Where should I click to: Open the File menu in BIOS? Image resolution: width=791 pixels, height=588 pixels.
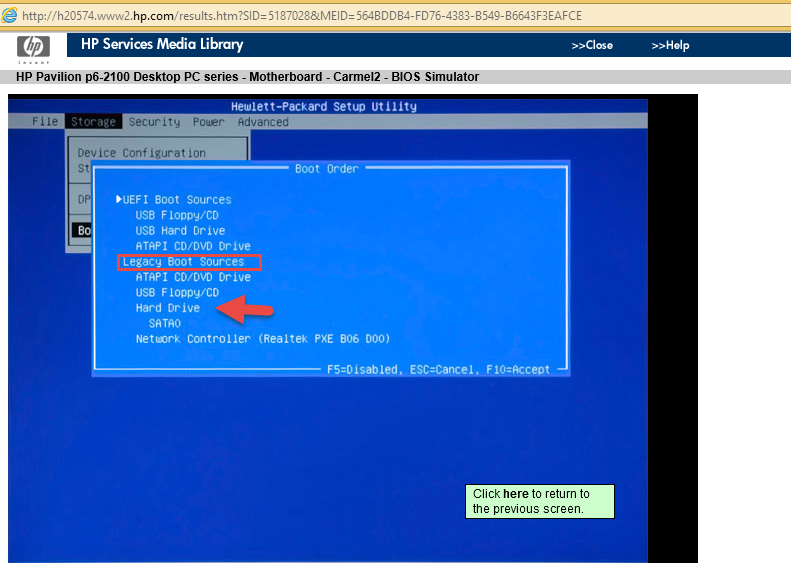coord(45,122)
